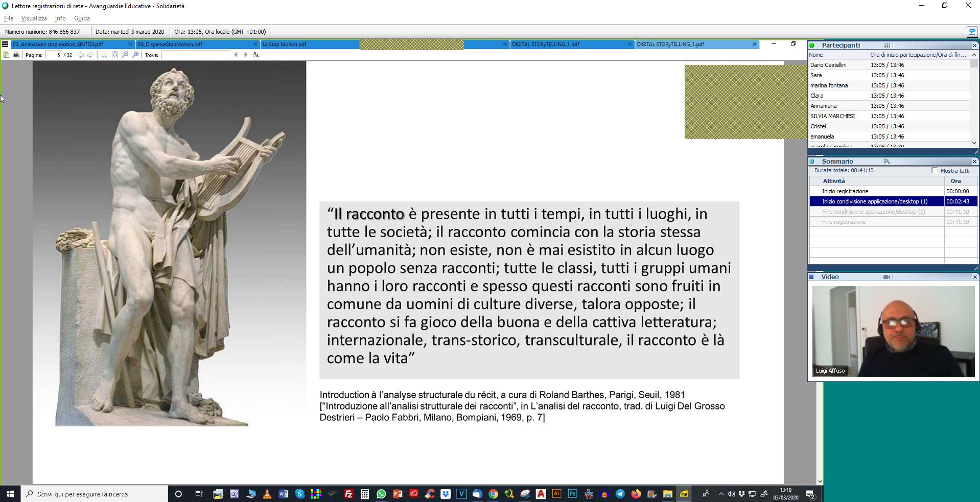Open the Info menu
Image resolution: width=980 pixels, height=502 pixels.
[60, 18]
